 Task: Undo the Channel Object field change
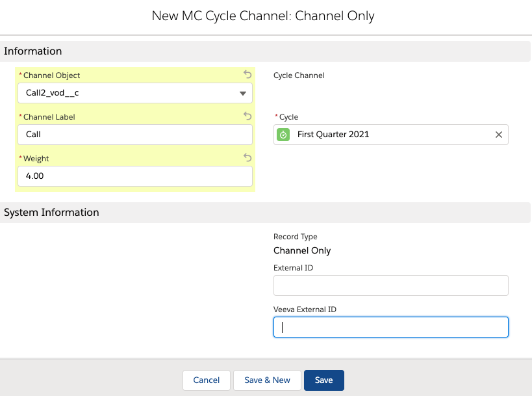[x=247, y=75]
